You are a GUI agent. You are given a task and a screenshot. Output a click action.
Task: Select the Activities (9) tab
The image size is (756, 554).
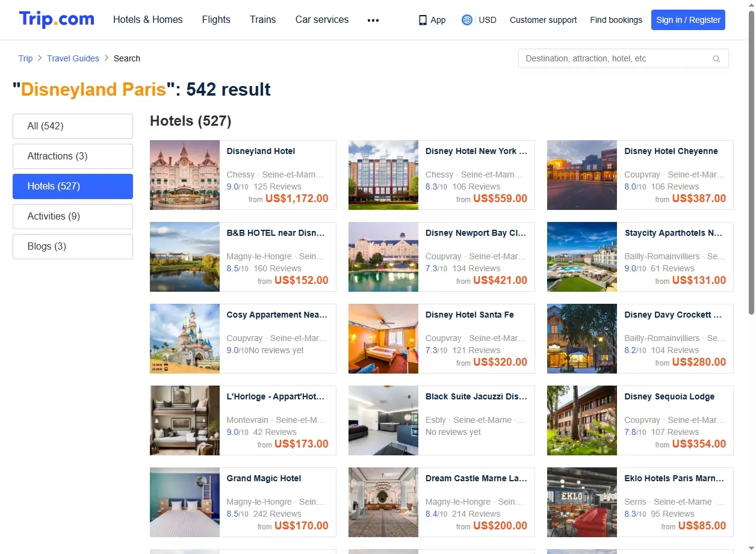coord(73,217)
